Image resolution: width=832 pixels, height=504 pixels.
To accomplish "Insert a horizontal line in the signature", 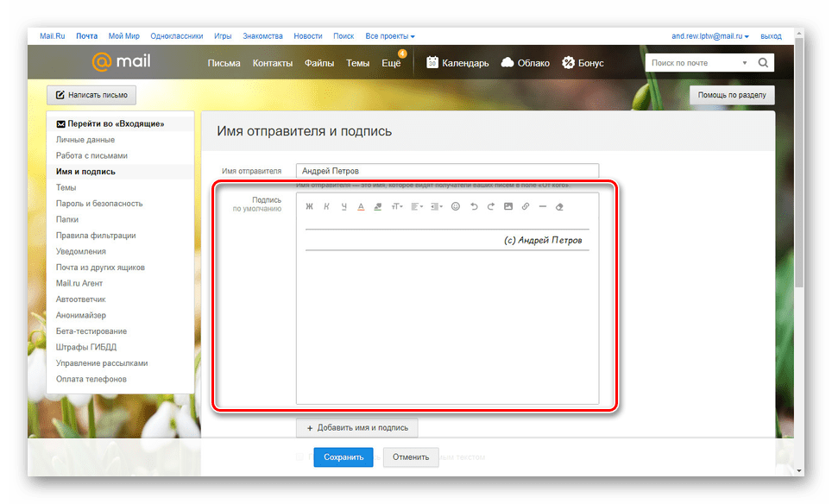I will [x=542, y=206].
